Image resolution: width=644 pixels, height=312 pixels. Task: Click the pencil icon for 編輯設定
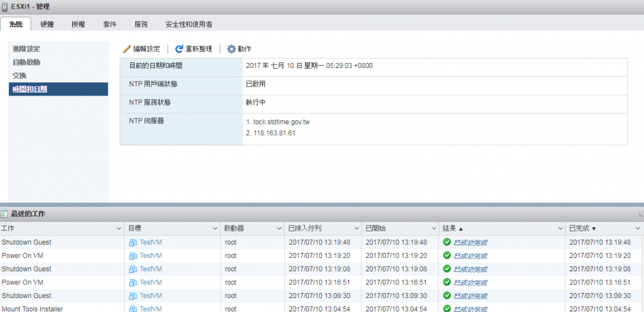127,49
